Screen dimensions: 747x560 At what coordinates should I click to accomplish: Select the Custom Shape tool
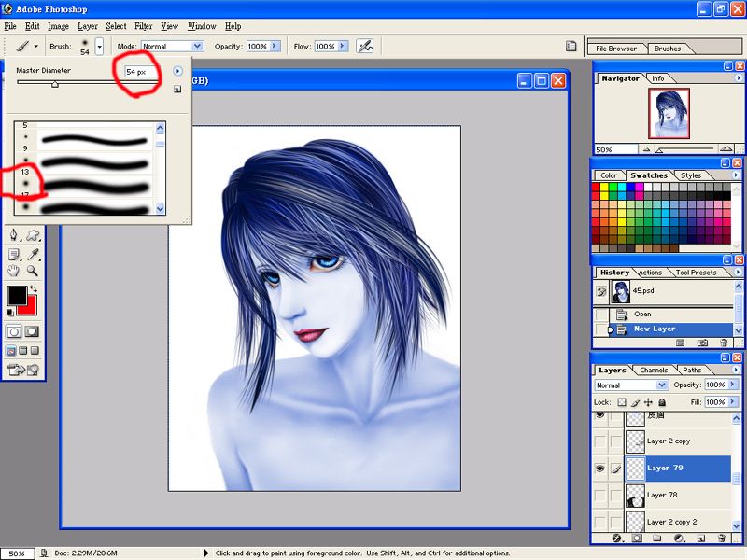point(33,235)
